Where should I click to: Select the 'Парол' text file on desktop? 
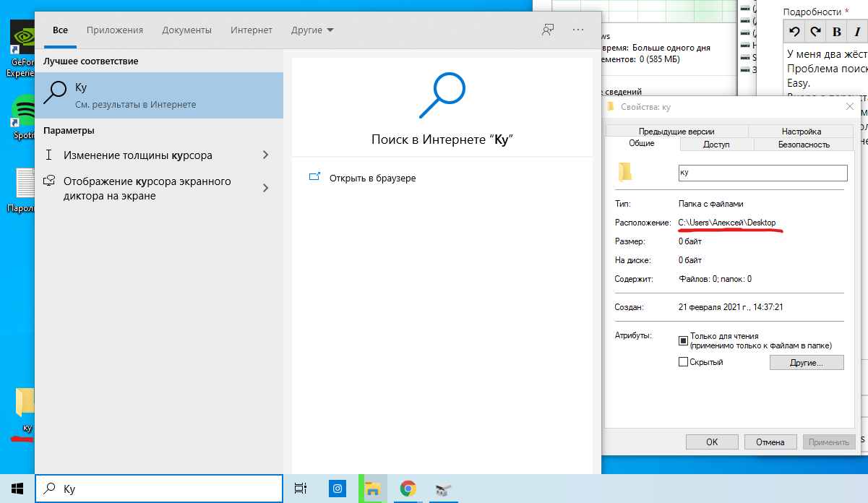(x=23, y=191)
